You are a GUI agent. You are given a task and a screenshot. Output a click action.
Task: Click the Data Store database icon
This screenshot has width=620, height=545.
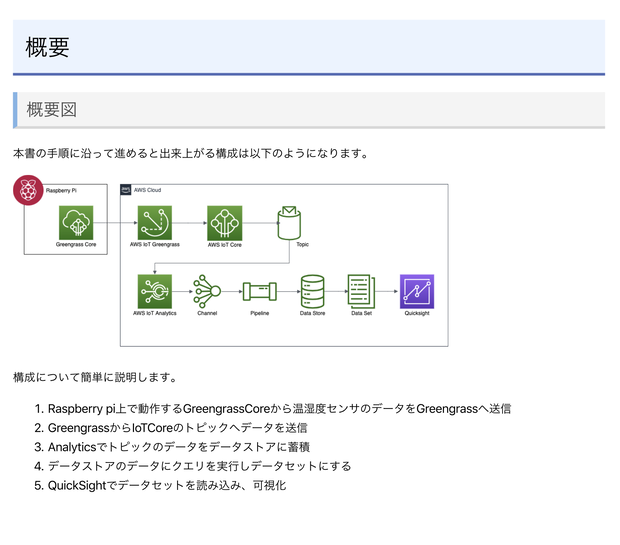(312, 291)
